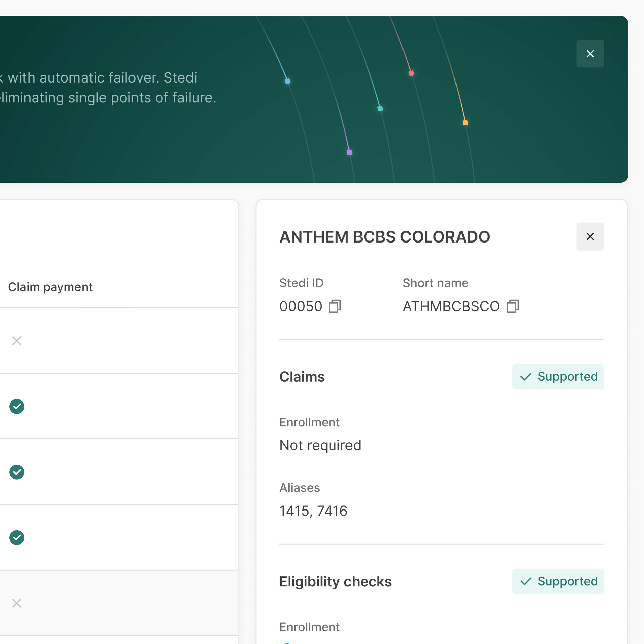644x644 pixels.
Task: Toggle the unsupported status in the first table row
Action: (17, 341)
